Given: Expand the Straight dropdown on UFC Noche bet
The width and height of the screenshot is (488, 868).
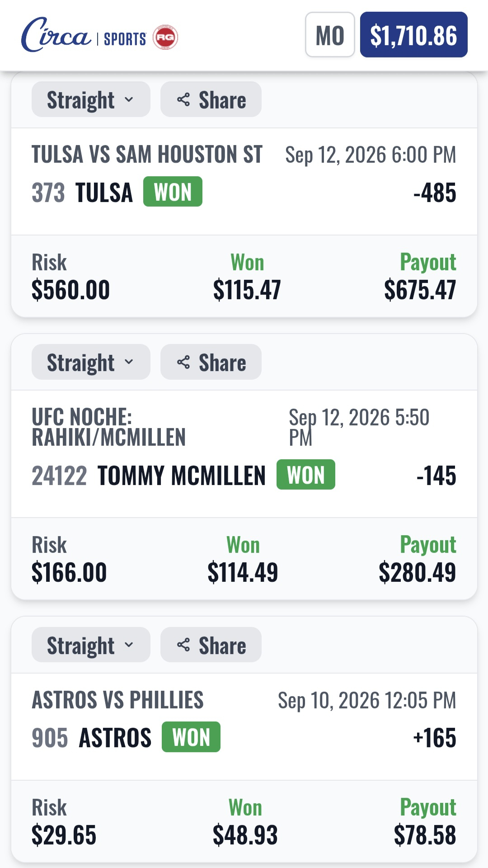Looking at the screenshot, I should coord(91,362).
